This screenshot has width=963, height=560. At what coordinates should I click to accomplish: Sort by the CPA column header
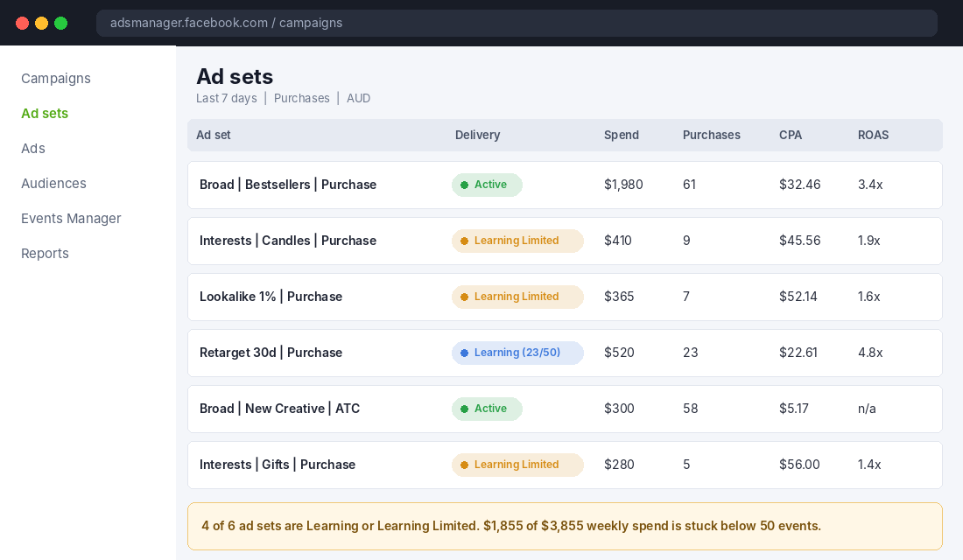[791, 135]
